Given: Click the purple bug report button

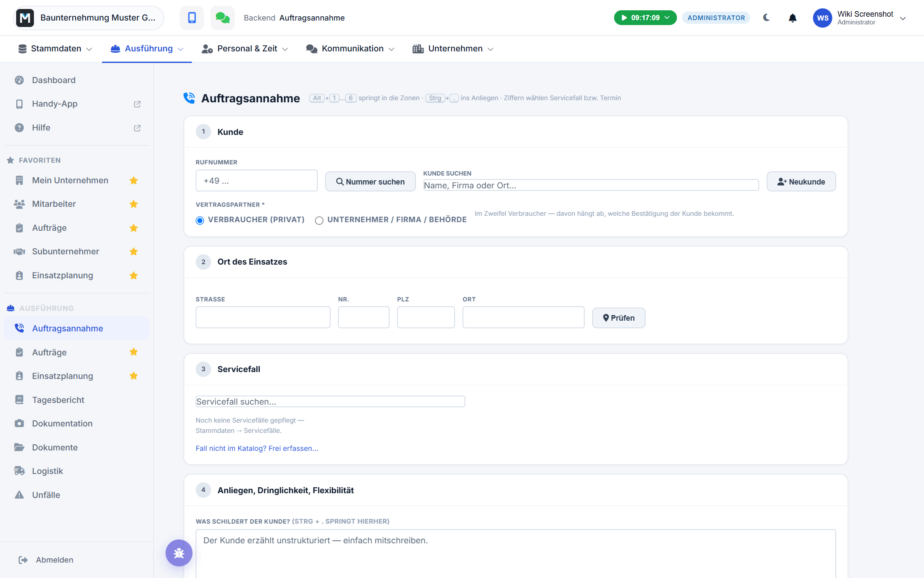Looking at the screenshot, I should 179,553.
